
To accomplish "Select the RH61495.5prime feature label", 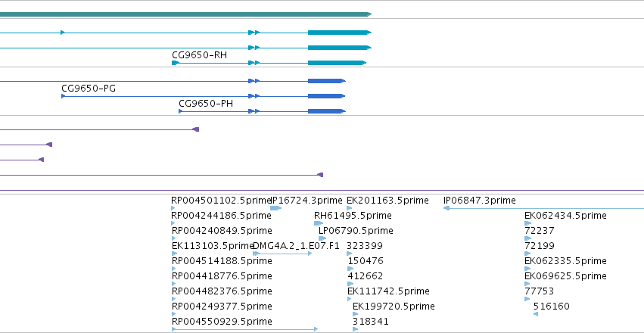I will click(x=353, y=216).
